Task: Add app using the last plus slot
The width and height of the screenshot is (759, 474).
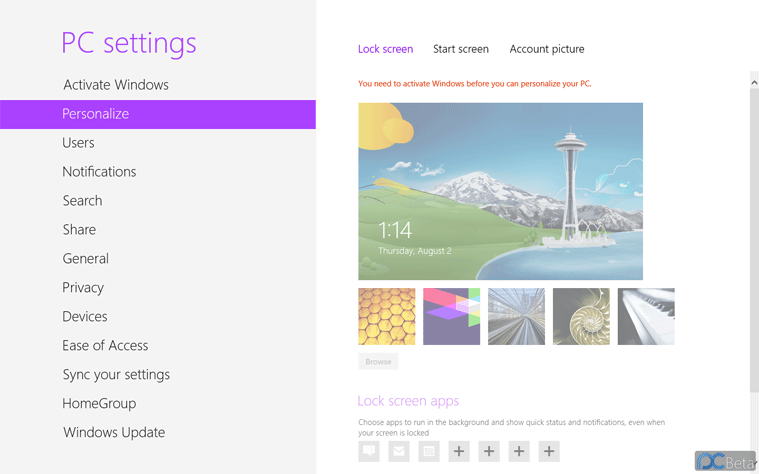Action: pyautogui.click(x=549, y=451)
